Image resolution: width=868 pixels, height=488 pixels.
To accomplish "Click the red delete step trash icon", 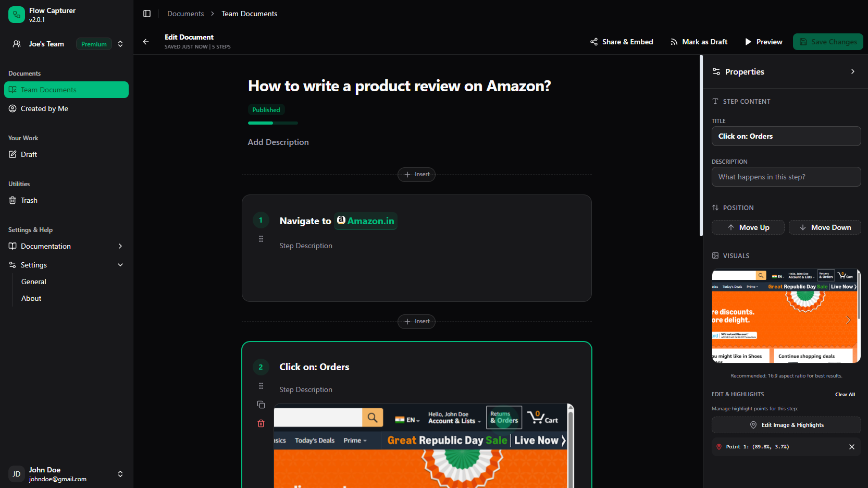I will 261,423.
